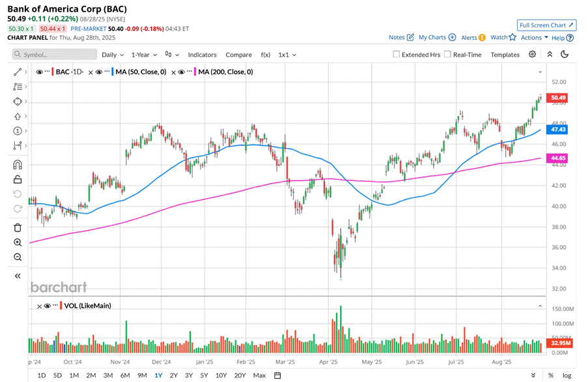Remove the MA (50, Close, 0) indicator
Image resolution: width=588 pixels, height=382 pixels.
(91, 72)
